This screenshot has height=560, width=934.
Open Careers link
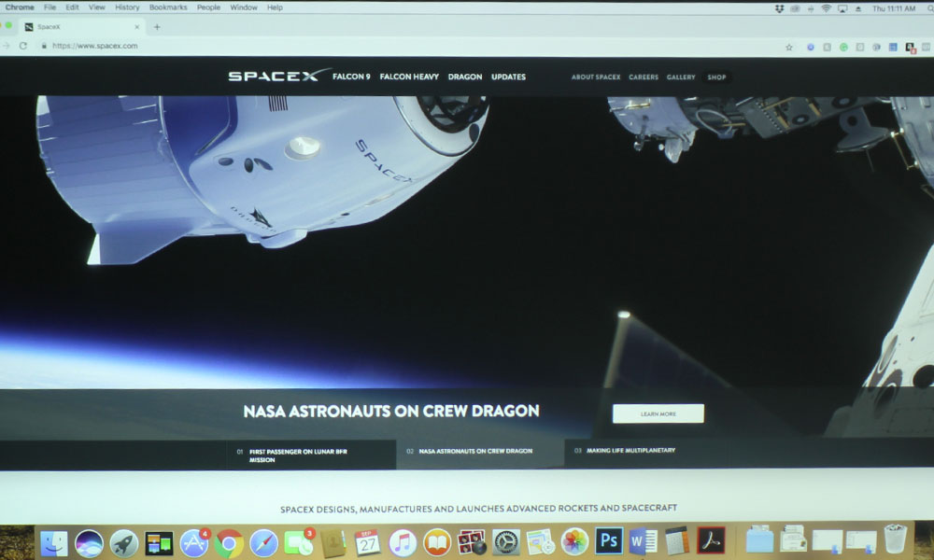tap(644, 77)
